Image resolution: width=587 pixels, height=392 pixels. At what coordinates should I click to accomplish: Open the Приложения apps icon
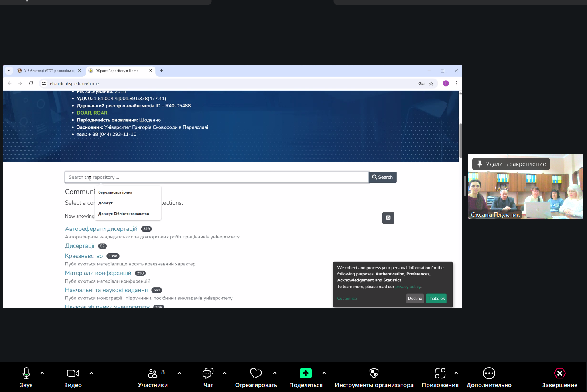440,374
